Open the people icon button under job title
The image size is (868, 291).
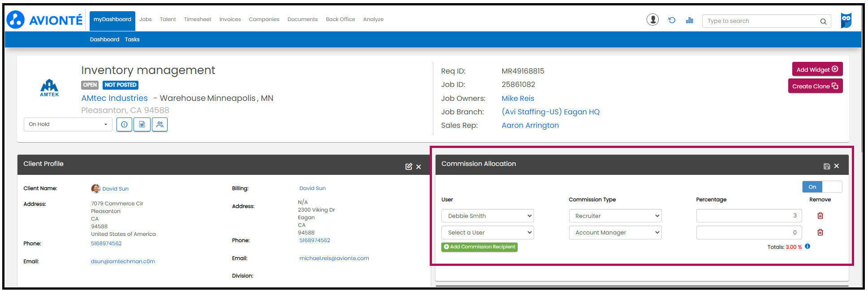[160, 125]
